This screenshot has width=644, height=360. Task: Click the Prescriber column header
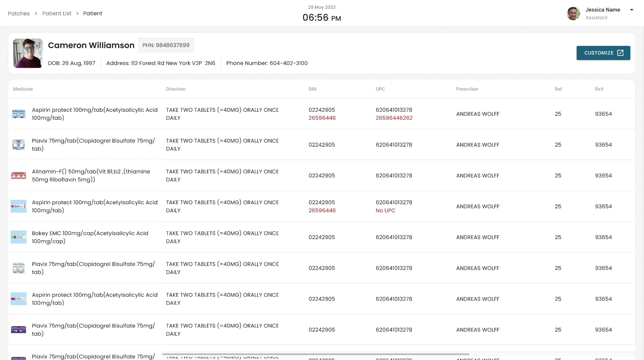[x=467, y=89]
